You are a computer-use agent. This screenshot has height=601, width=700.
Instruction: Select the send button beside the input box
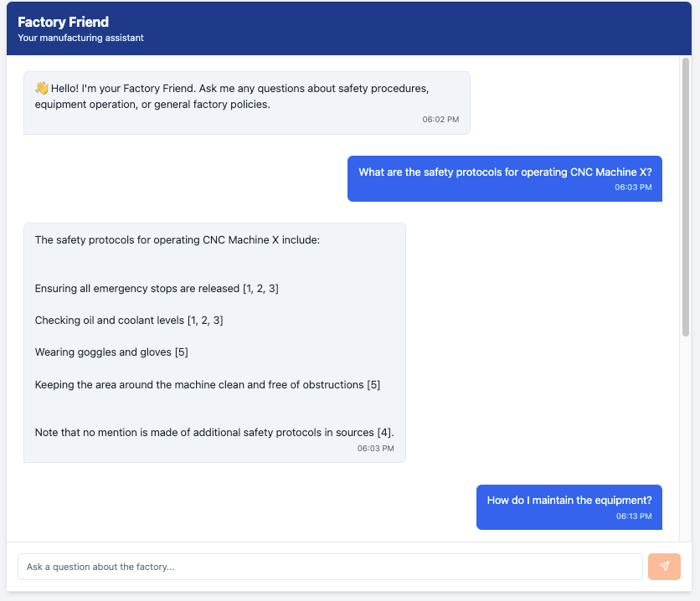click(664, 567)
